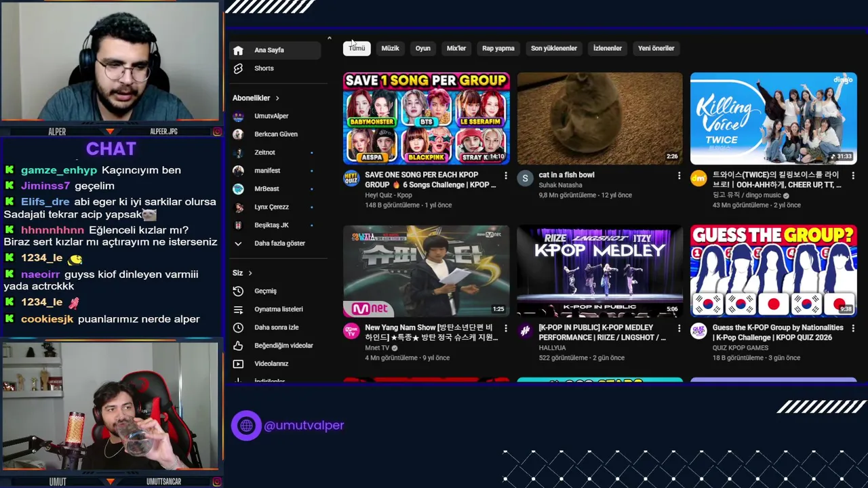This screenshot has height=488, width=868.
Task: Click chat username naeoirr
Action: coord(40,274)
